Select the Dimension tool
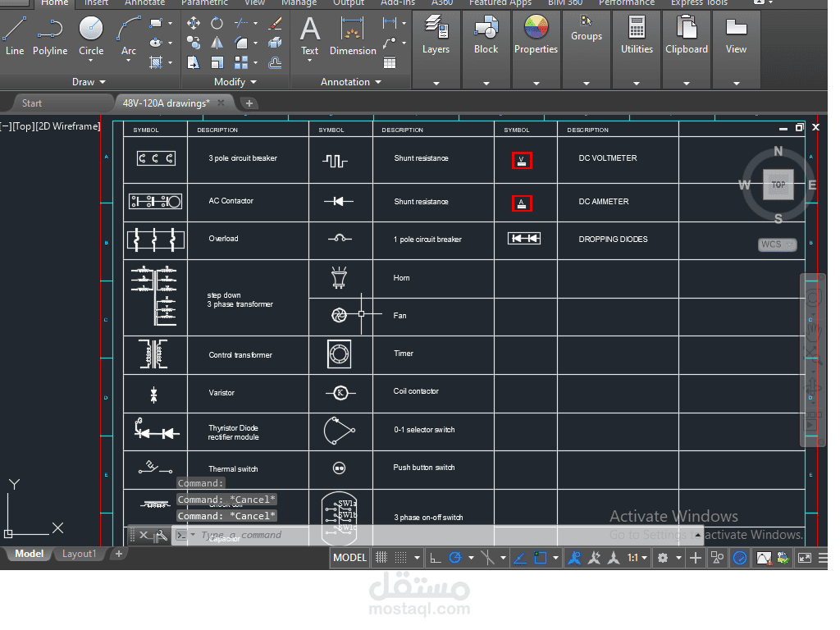 point(353,36)
